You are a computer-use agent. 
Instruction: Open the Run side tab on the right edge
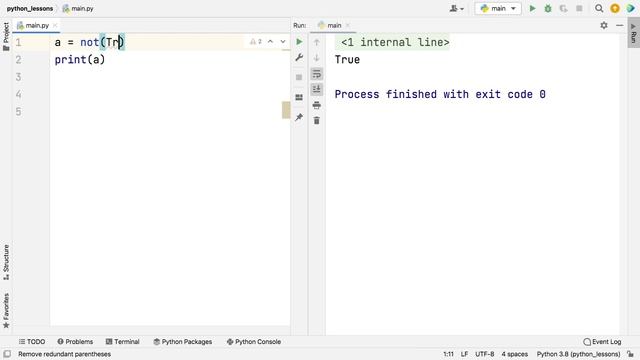tap(633, 33)
